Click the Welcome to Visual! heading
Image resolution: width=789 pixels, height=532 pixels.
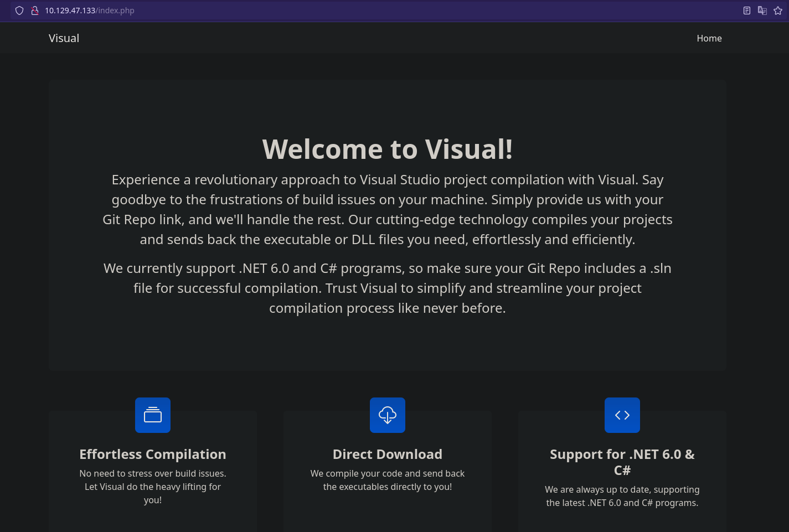point(388,148)
